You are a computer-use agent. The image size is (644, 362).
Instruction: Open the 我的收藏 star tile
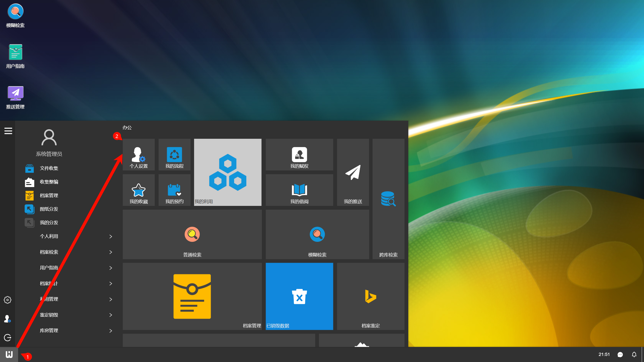point(139,190)
